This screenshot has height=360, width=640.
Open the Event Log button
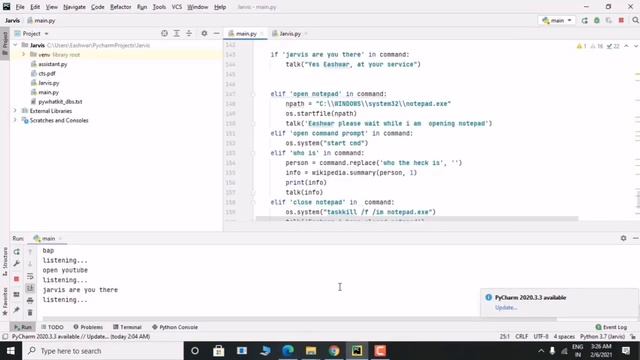pyautogui.click(x=611, y=327)
